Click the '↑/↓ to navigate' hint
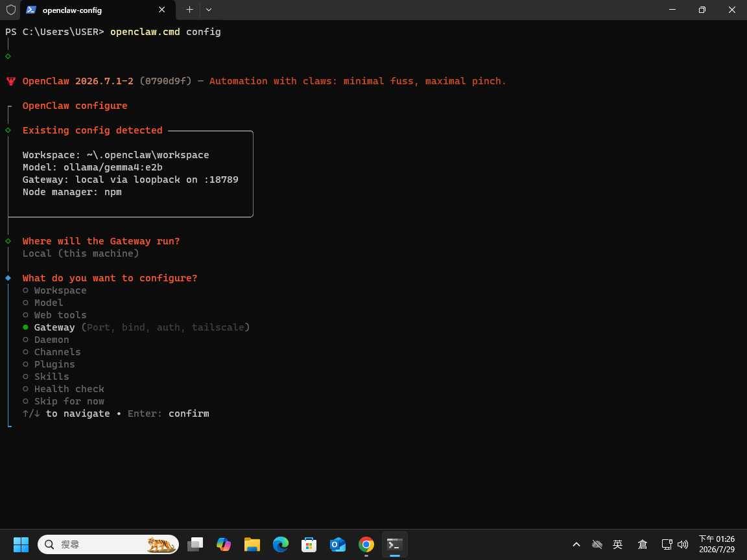747x560 pixels. [66, 414]
